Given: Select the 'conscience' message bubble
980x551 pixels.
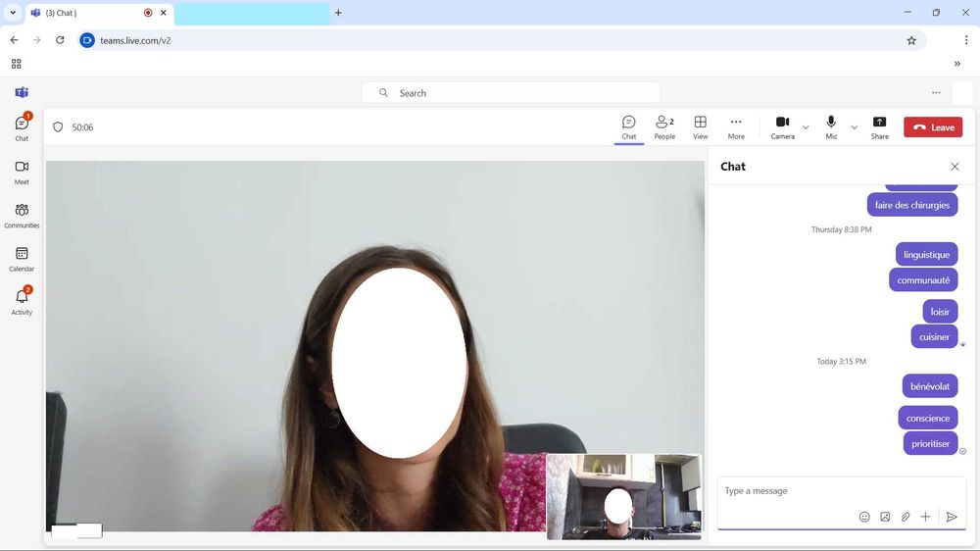Looking at the screenshot, I should click(x=927, y=418).
